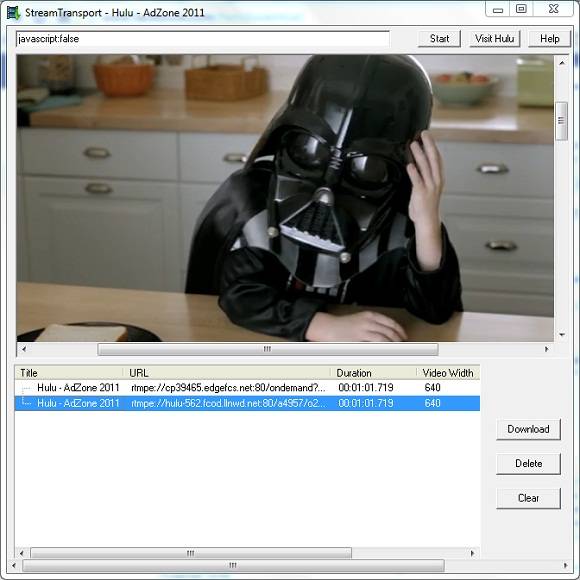Image resolution: width=580 pixels, height=580 pixels.
Task: Click the Video Width 640 in highlighted row
Action: 432,403
